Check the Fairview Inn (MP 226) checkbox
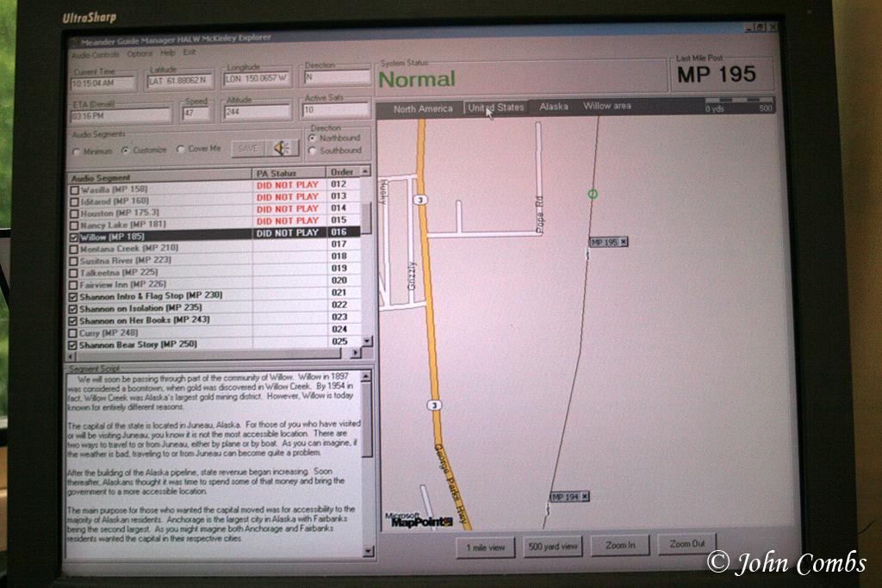This screenshot has height=588, width=882. (73, 285)
